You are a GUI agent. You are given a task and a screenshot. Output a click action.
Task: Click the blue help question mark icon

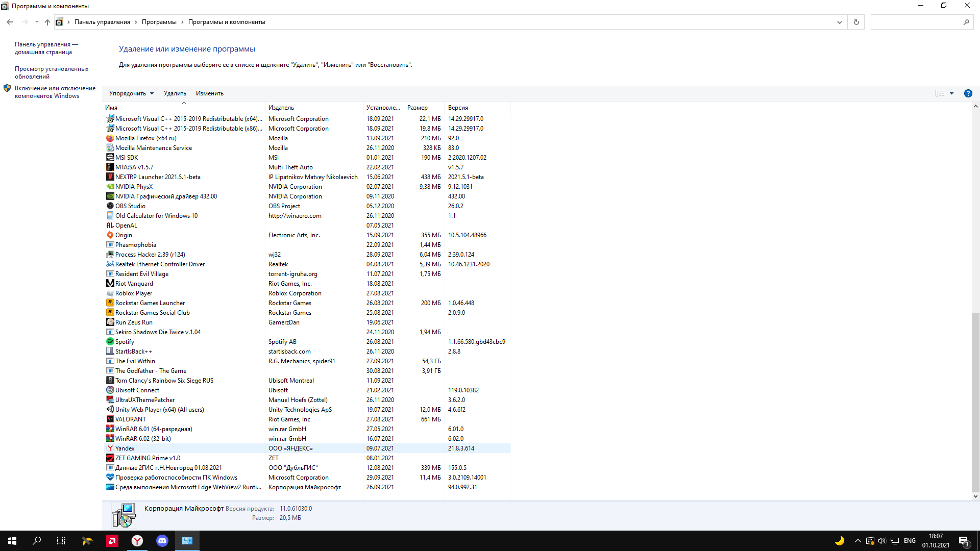click(x=968, y=93)
